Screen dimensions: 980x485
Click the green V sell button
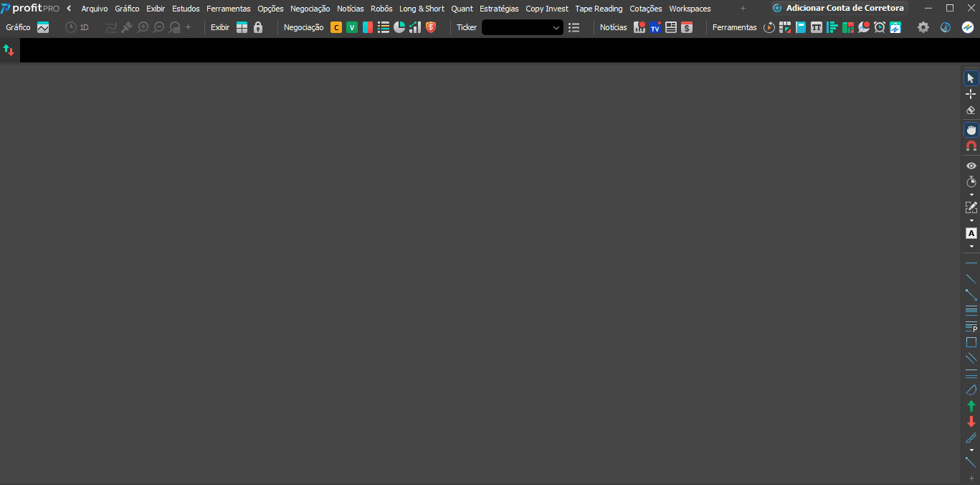352,27
